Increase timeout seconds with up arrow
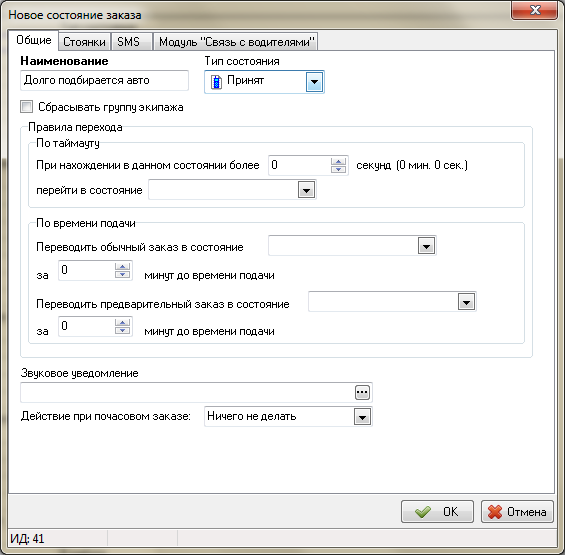 [x=338, y=161]
